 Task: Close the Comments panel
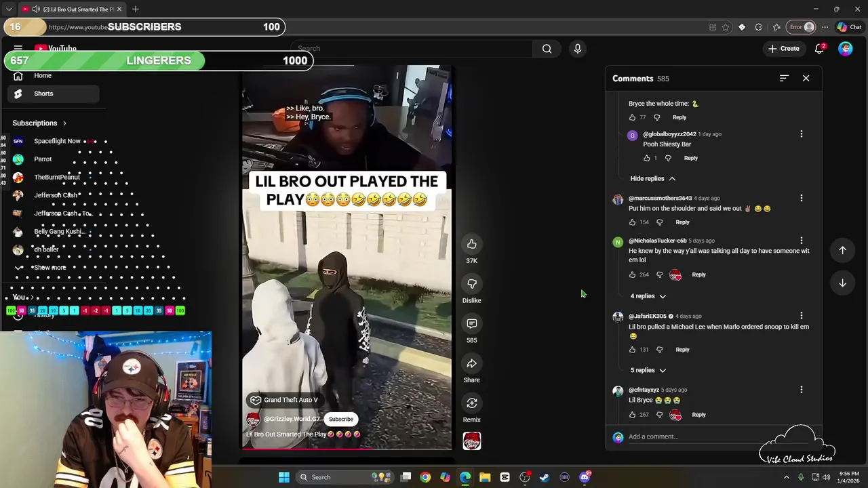click(x=806, y=79)
